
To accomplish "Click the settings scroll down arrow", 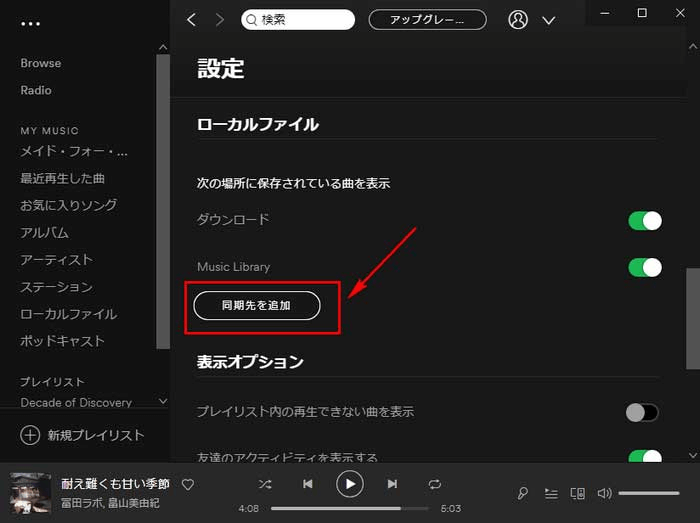I will pos(693,455).
